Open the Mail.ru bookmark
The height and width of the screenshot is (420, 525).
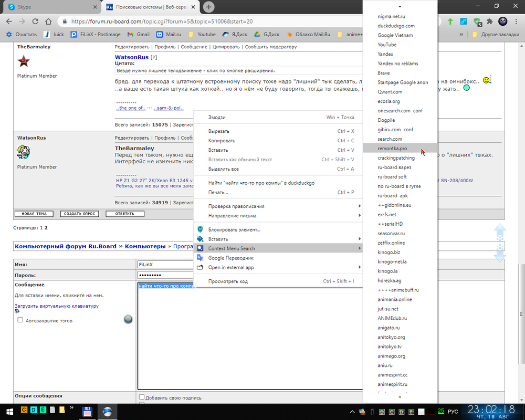pos(169,35)
